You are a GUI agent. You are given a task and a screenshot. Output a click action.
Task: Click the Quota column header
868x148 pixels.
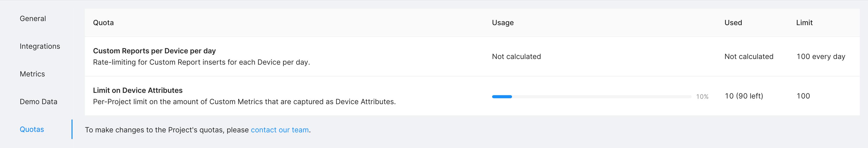click(x=104, y=23)
